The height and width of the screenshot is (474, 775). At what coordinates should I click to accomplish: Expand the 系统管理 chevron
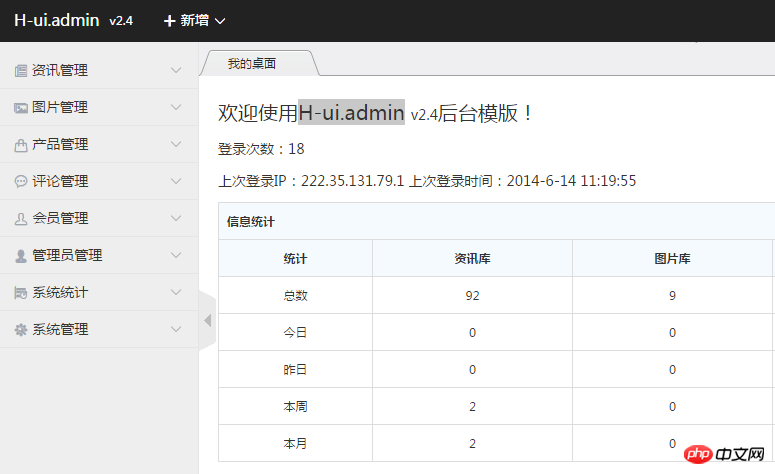tap(176, 329)
